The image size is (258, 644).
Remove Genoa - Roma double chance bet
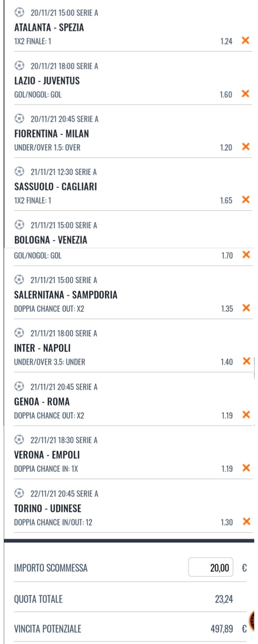click(246, 415)
